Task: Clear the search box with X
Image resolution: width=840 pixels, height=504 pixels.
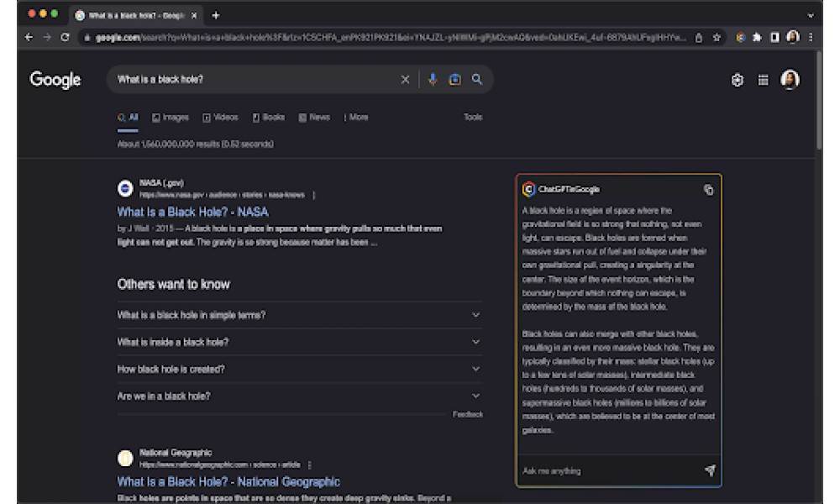Action: tap(405, 79)
